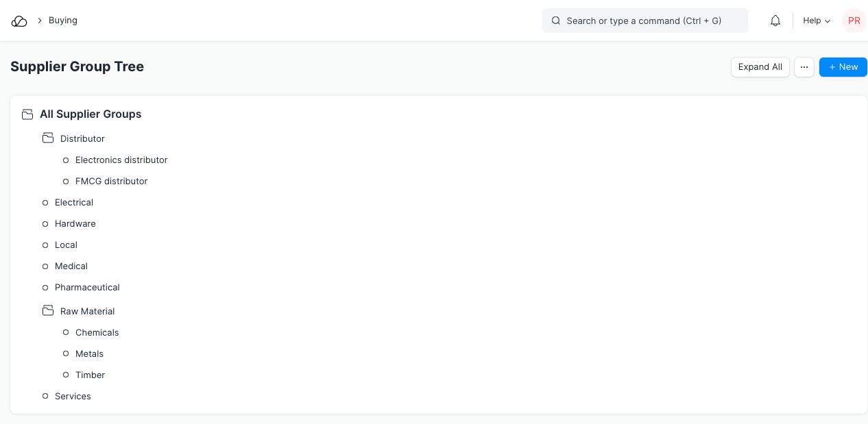The width and height of the screenshot is (868, 424).
Task: Click the three-dots menu button
Action: click(804, 67)
